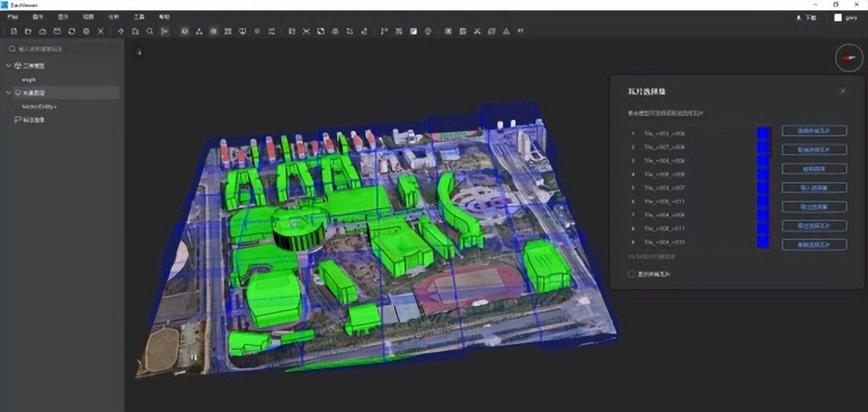This screenshot has height=412, width=868.
Task: Click the location pin icon in toolbar
Action: (428, 31)
